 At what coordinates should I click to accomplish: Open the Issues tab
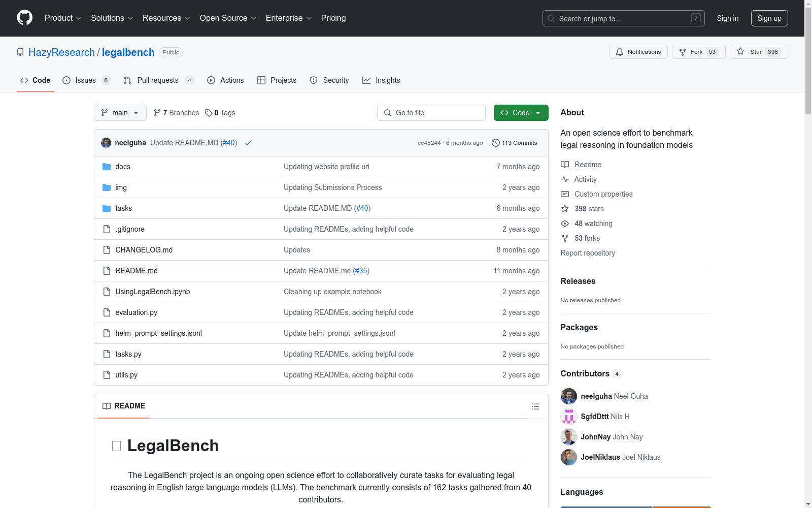(x=86, y=80)
